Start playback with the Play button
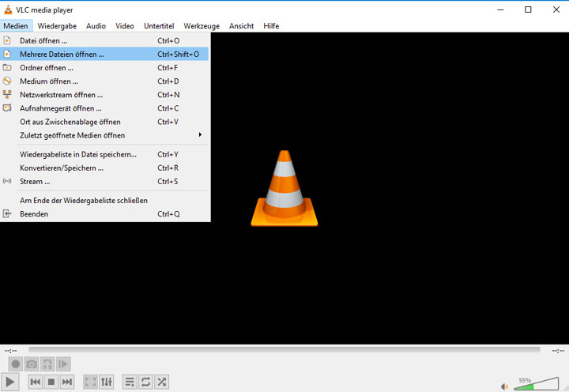569x392 pixels. click(x=9, y=382)
